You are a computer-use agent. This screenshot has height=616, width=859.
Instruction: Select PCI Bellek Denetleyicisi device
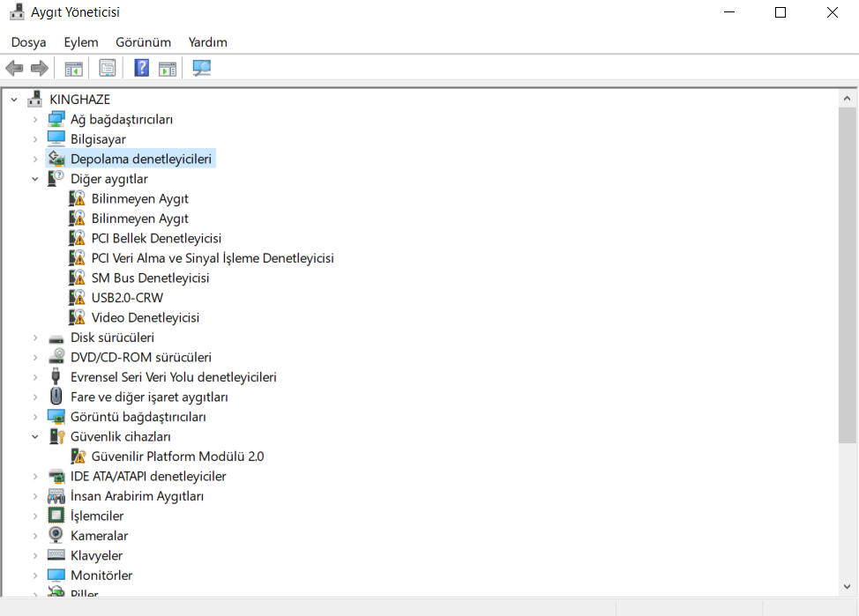click(156, 238)
